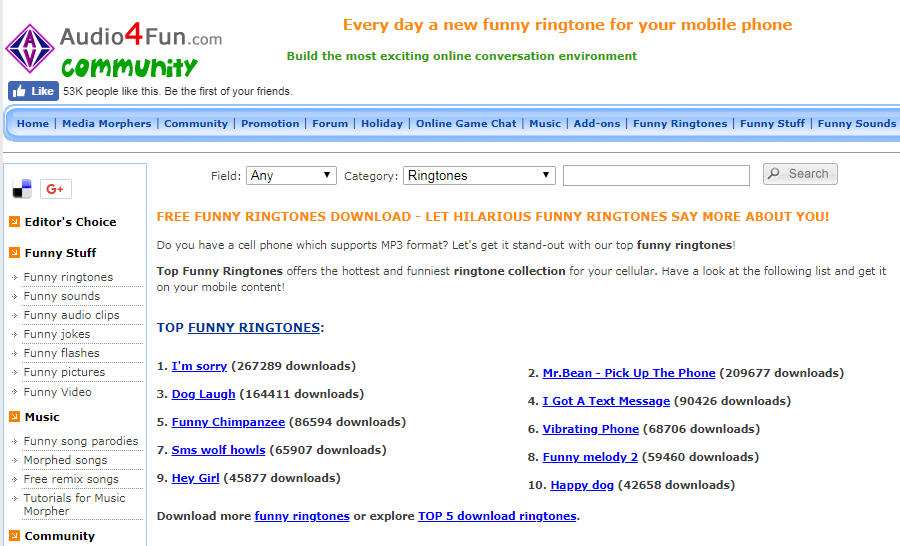The image size is (900, 546).
Task: Follow the 'funny ringtones' download more link
Action: pyautogui.click(x=302, y=516)
